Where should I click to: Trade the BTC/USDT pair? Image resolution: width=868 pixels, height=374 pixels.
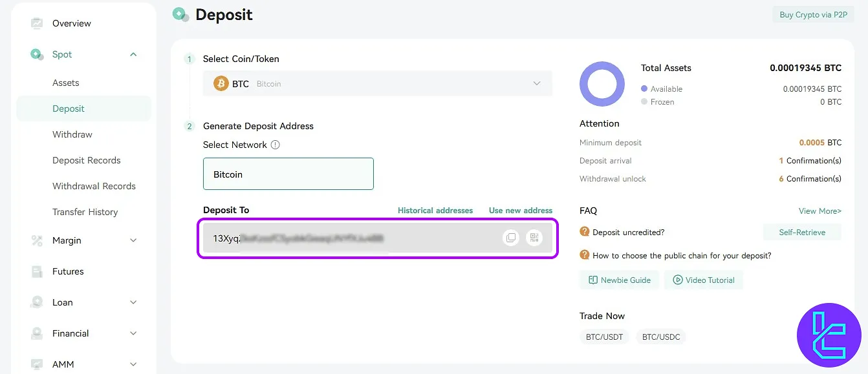(x=604, y=337)
